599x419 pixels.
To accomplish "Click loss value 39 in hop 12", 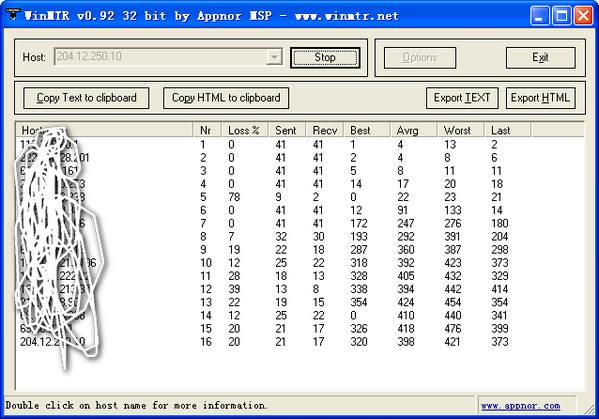I will (x=234, y=289).
